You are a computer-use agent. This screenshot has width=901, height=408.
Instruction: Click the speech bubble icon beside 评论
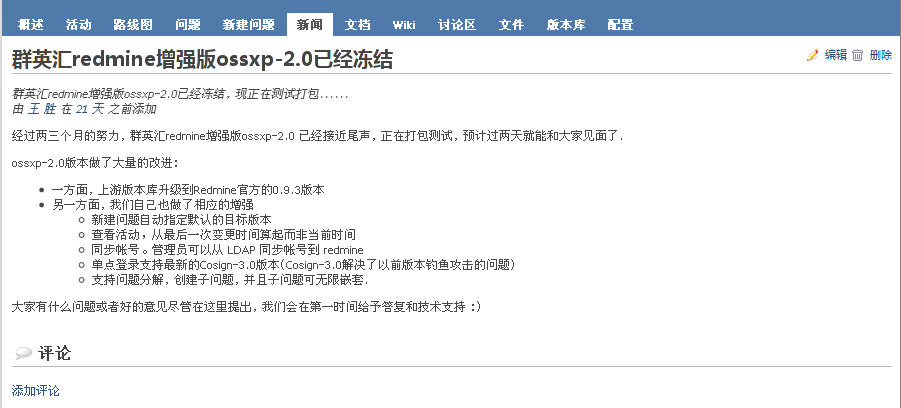23,353
